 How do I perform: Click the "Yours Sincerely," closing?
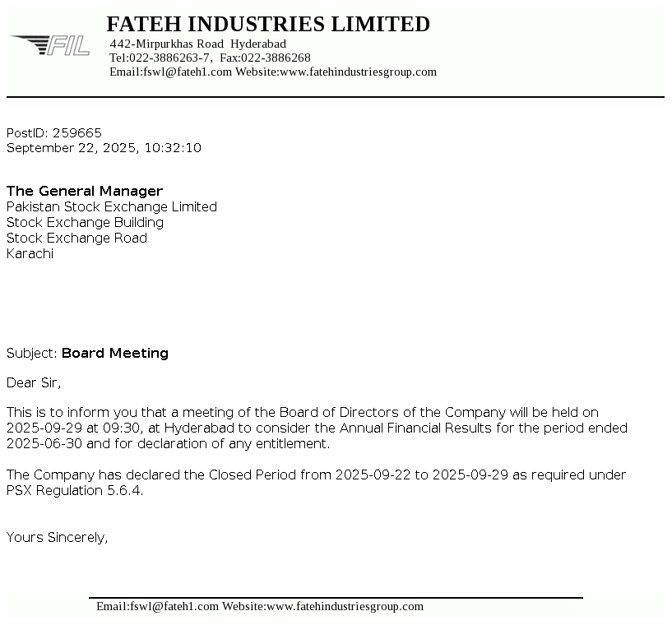[58, 537]
